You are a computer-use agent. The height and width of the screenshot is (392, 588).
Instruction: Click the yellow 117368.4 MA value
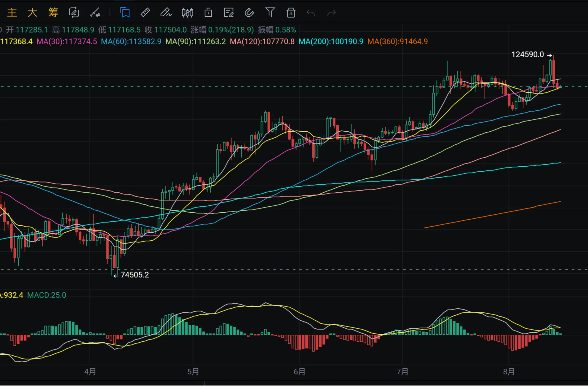[16, 41]
